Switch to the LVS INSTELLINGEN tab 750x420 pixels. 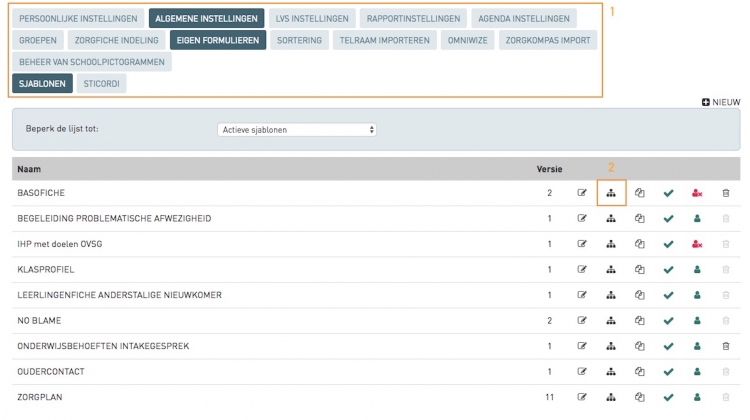click(312, 18)
